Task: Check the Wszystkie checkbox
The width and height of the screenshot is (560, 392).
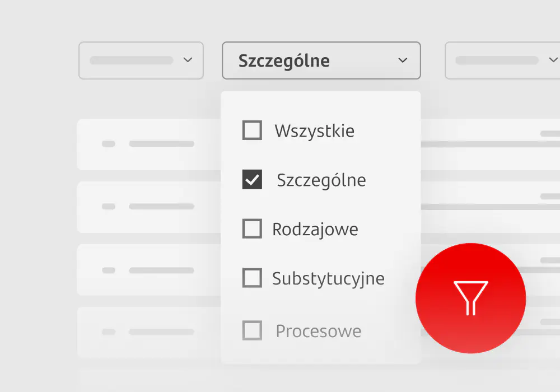Action: point(252,130)
